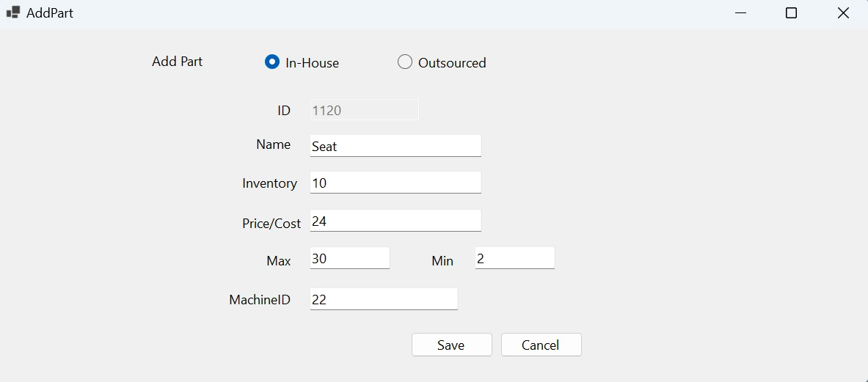Click the disabled ID field showing 1120
The width and height of the screenshot is (868, 382).
(x=364, y=110)
